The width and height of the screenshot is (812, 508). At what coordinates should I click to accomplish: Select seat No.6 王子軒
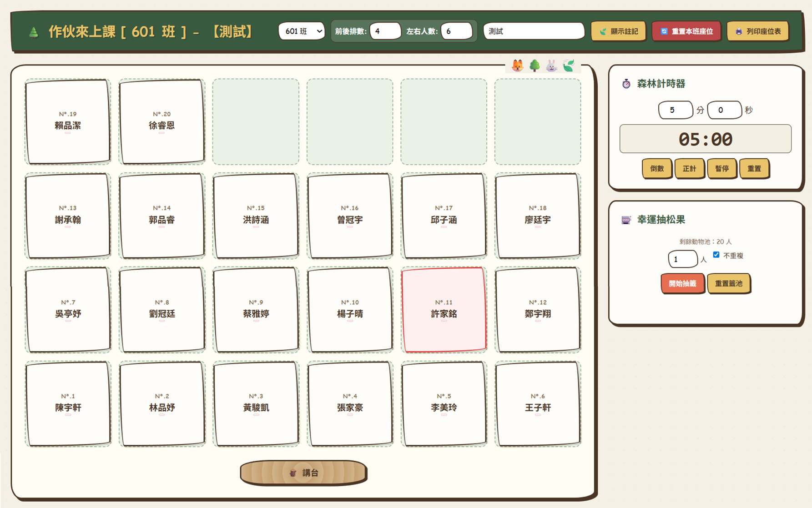tap(538, 404)
